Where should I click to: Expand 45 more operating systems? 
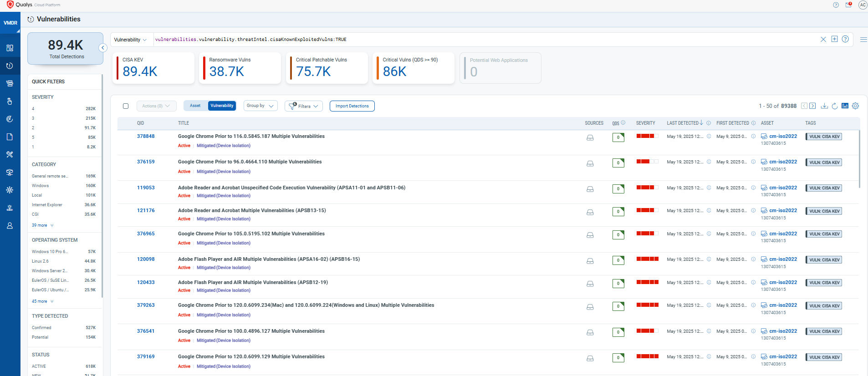[43, 301]
